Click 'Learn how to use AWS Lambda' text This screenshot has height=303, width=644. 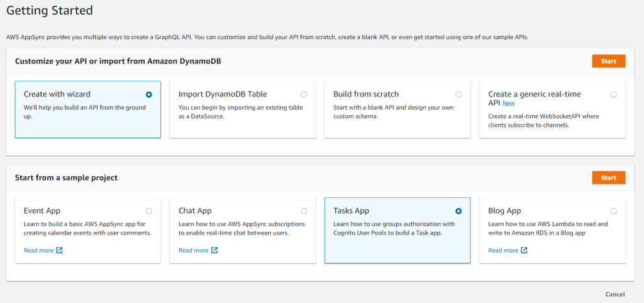(548, 228)
